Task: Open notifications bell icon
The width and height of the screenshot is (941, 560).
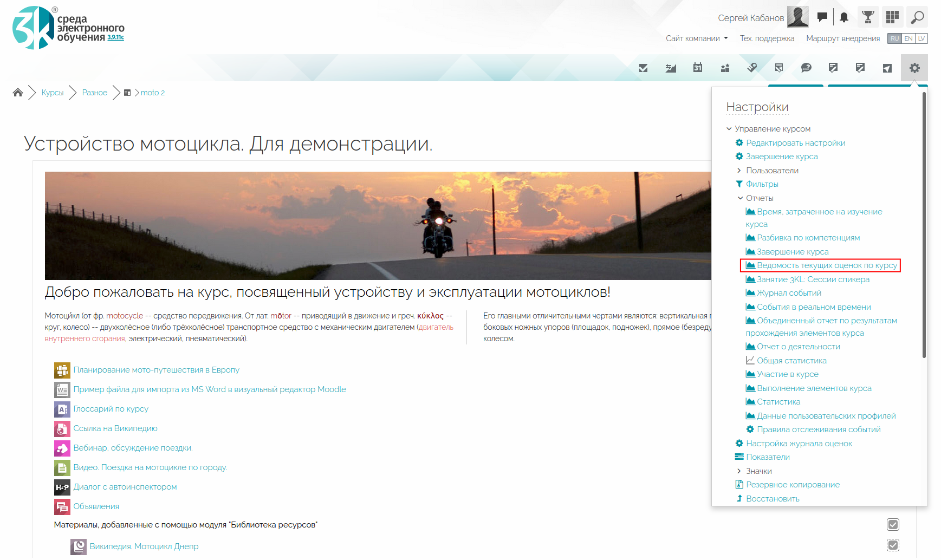Action: 843,17
